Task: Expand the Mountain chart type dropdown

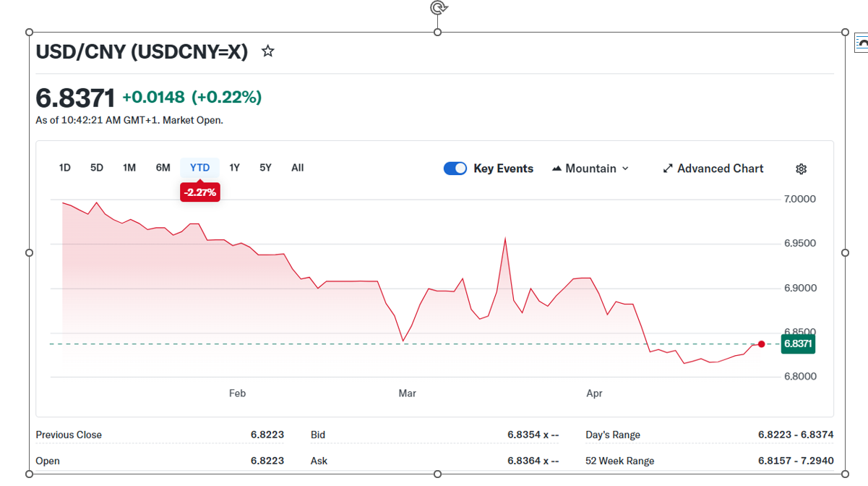Action: point(590,169)
